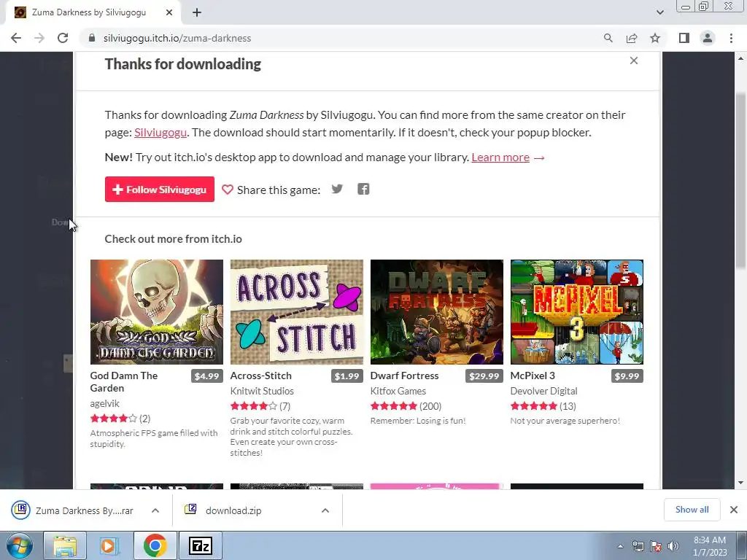Click the scrollbar up arrow
Viewport: 747px width, 560px height.
pos(740,58)
